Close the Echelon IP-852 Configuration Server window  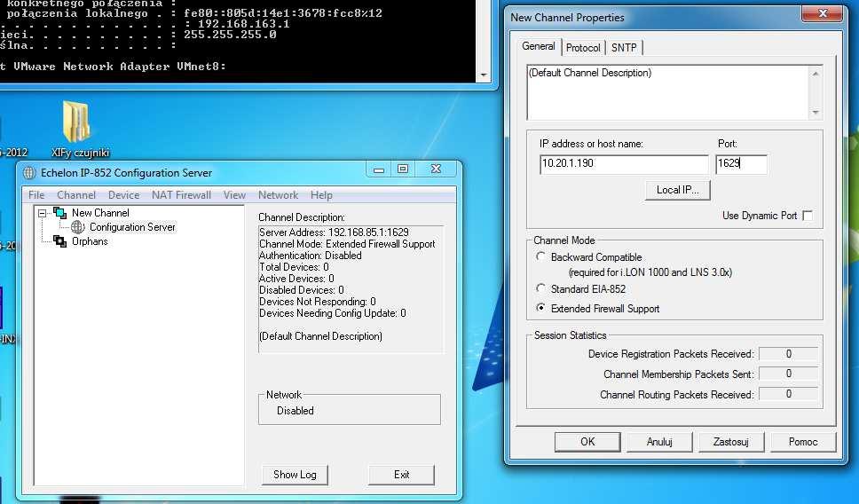click(x=436, y=169)
